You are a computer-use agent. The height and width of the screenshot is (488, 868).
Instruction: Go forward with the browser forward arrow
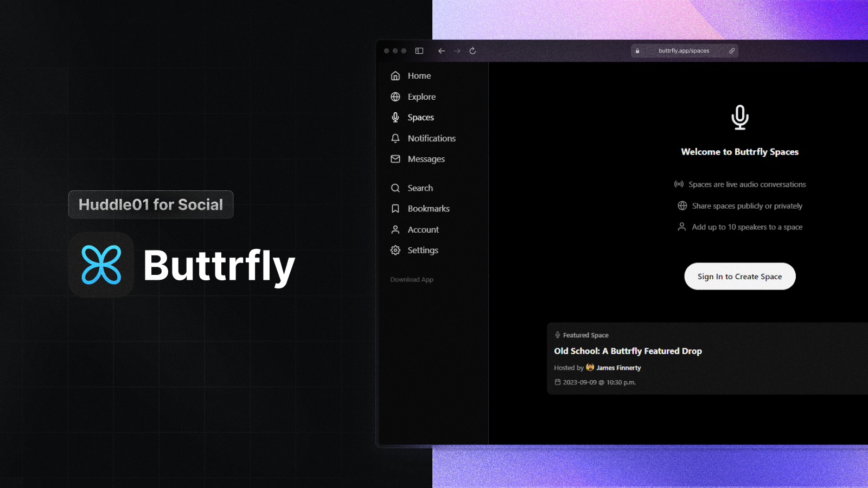pyautogui.click(x=457, y=51)
